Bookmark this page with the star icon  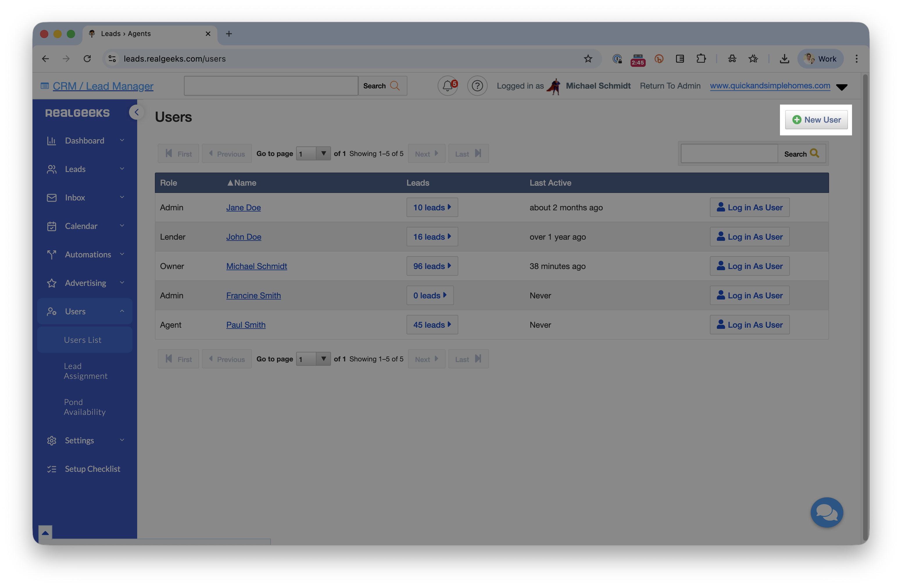pyautogui.click(x=588, y=59)
